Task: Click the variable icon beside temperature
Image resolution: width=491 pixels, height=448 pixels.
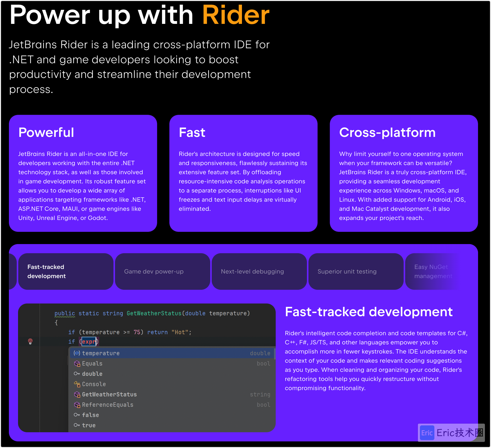Action: (x=77, y=353)
